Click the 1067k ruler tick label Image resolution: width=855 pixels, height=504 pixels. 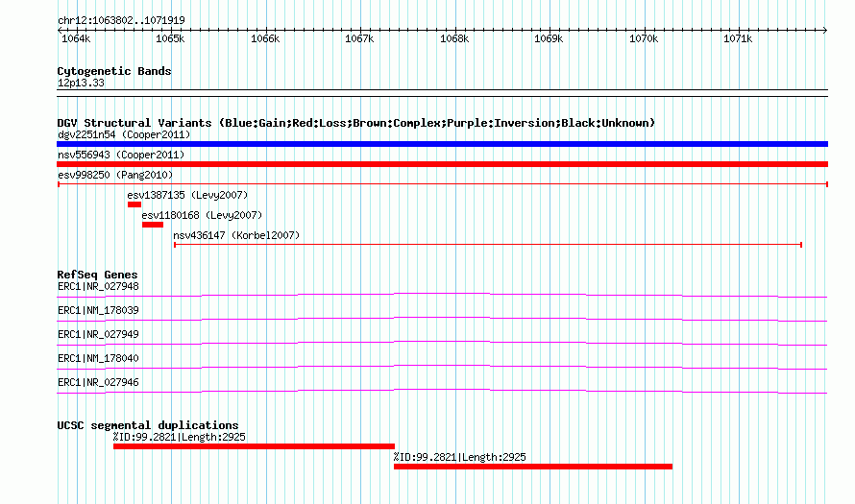(x=359, y=38)
